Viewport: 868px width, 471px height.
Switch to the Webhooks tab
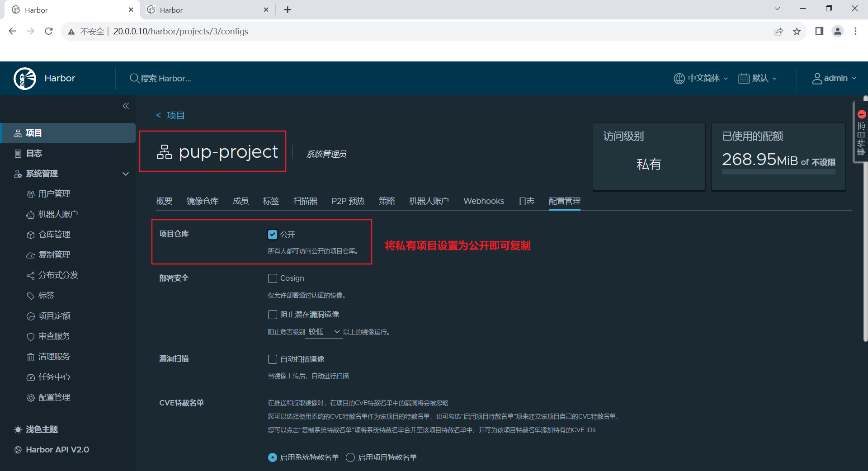point(484,201)
